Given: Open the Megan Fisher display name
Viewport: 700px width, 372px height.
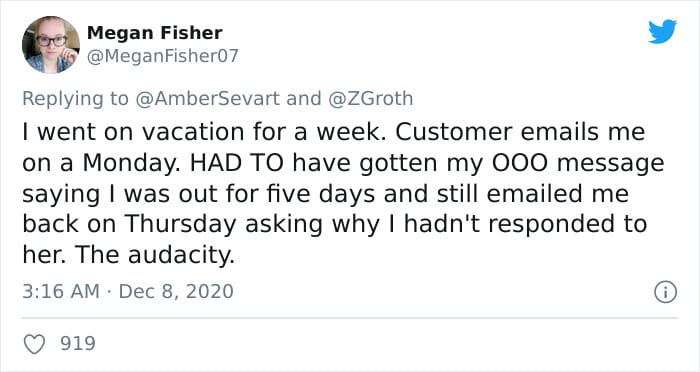Looking at the screenshot, I should [154, 33].
